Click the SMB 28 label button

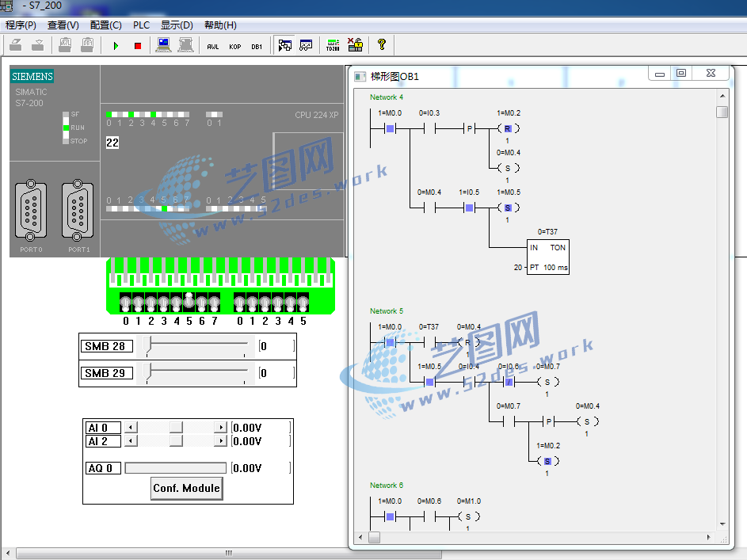click(x=106, y=346)
